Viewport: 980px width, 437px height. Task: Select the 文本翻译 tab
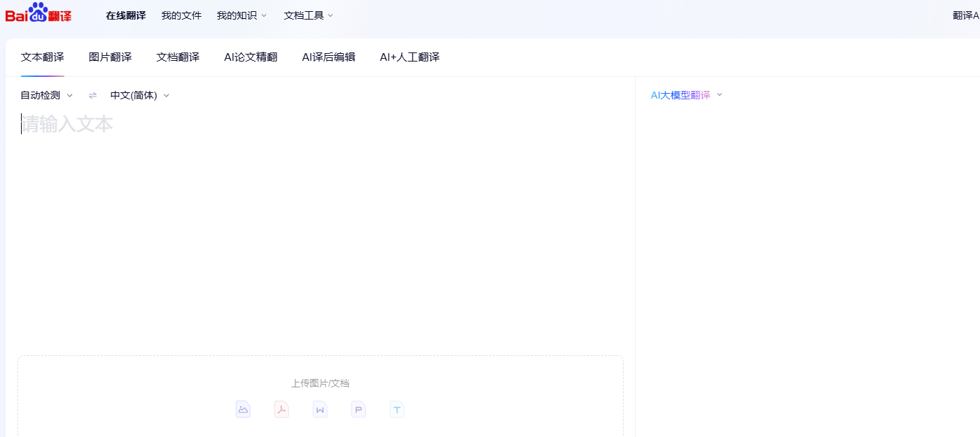click(x=42, y=57)
